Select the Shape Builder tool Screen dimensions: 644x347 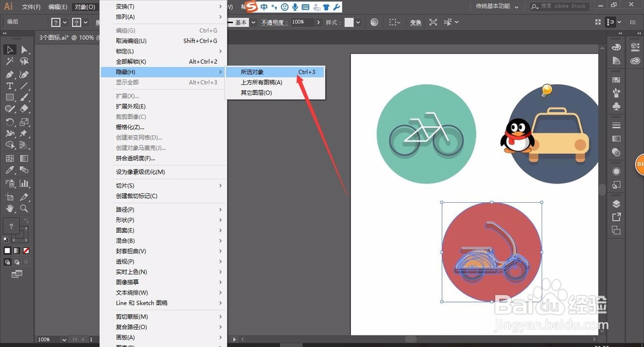click(x=10, y=145)
